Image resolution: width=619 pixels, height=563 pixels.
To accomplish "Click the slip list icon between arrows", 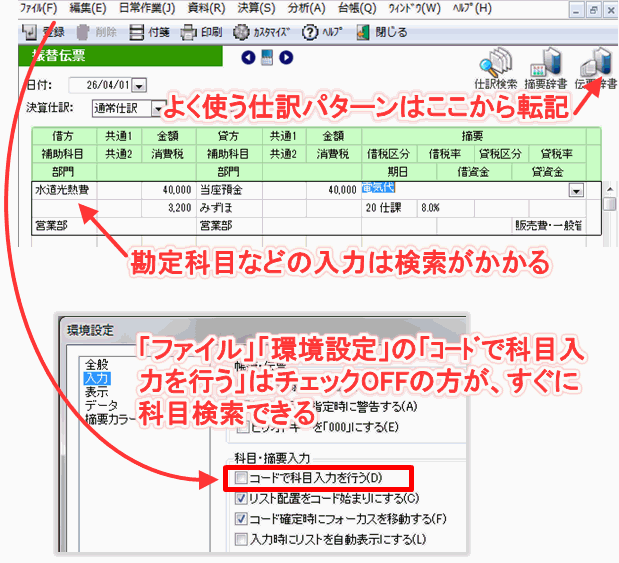I will point(267,58).
